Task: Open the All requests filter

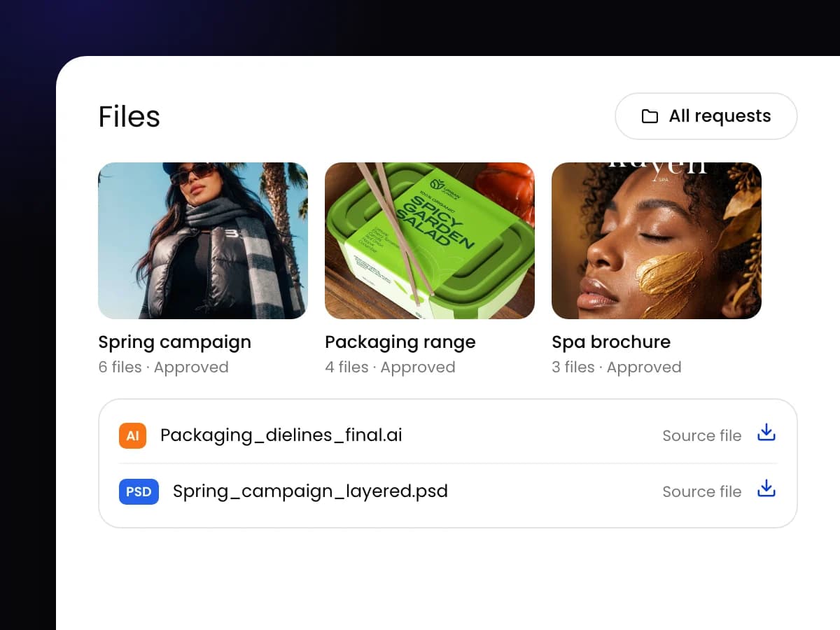Action: (x=706, y=116)
